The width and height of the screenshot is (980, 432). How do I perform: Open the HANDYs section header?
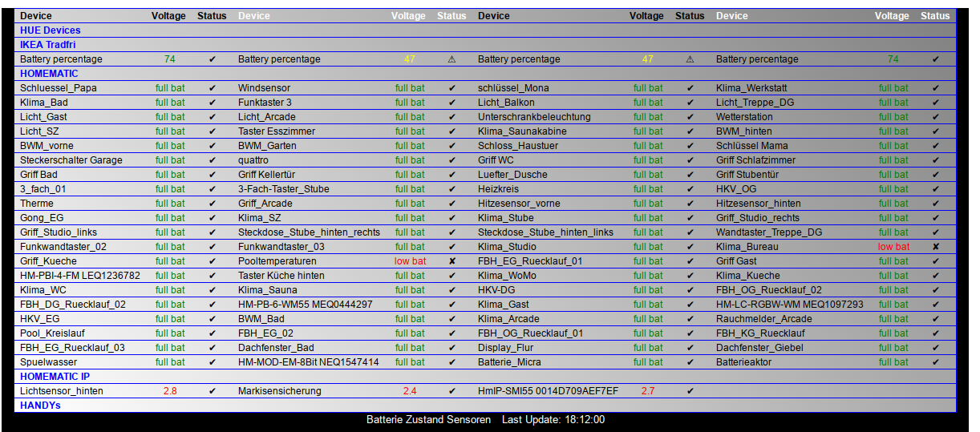[40, 406]
